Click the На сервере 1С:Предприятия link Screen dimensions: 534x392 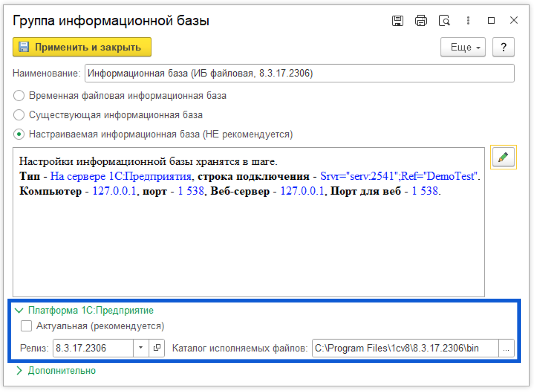pyautogui.click(x=121, y=176)
